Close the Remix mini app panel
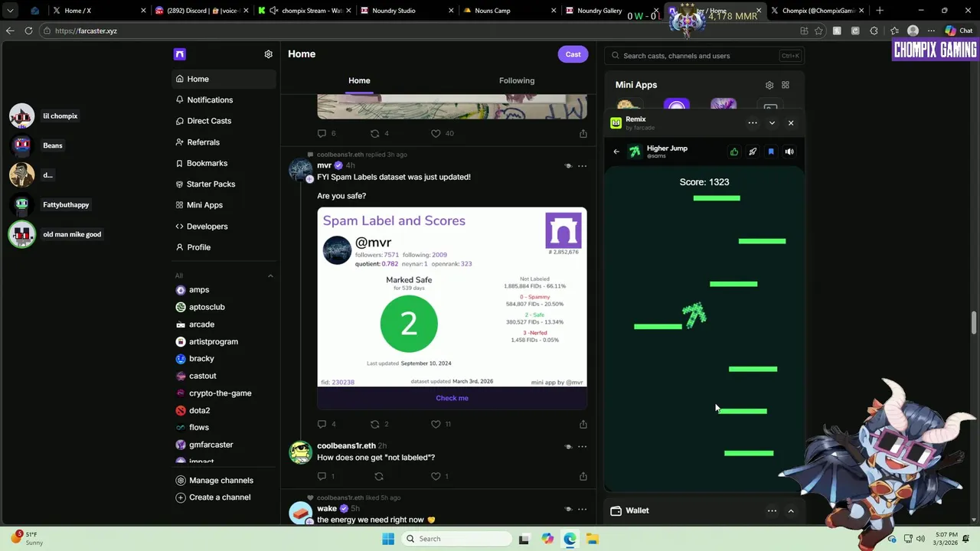This screenshot has width=980, height=551. [x=791, y=122]
